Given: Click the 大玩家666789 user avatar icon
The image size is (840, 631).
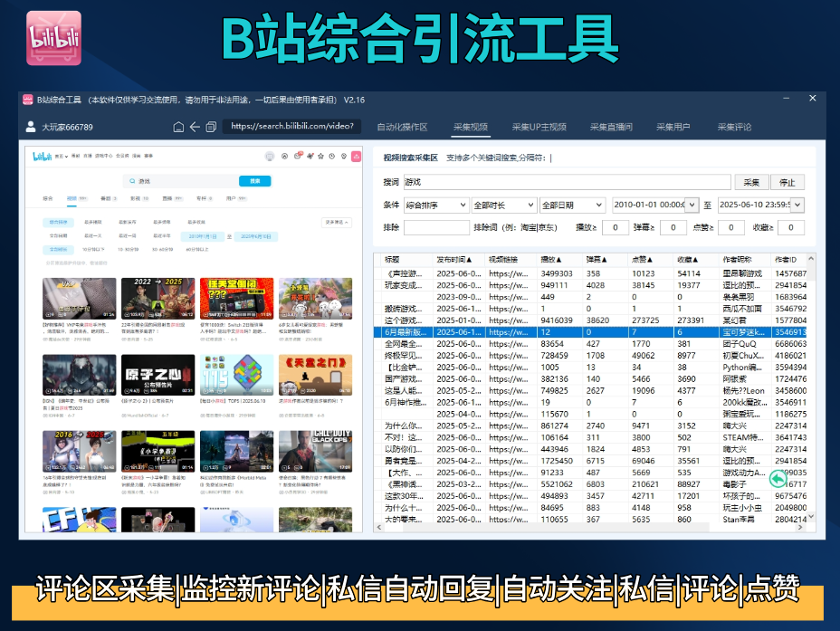Looking at the screenshot, I should [31, 127].
